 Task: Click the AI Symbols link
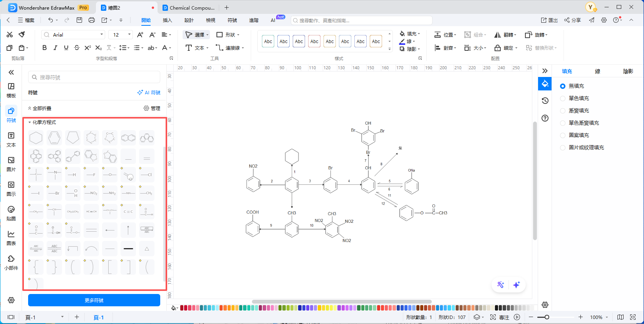point(149,93)
